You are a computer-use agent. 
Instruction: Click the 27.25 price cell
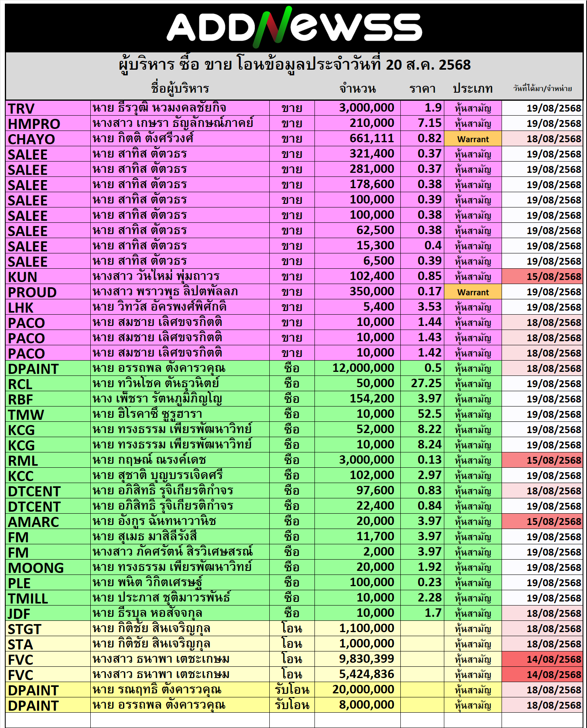(x=423, y=384)
